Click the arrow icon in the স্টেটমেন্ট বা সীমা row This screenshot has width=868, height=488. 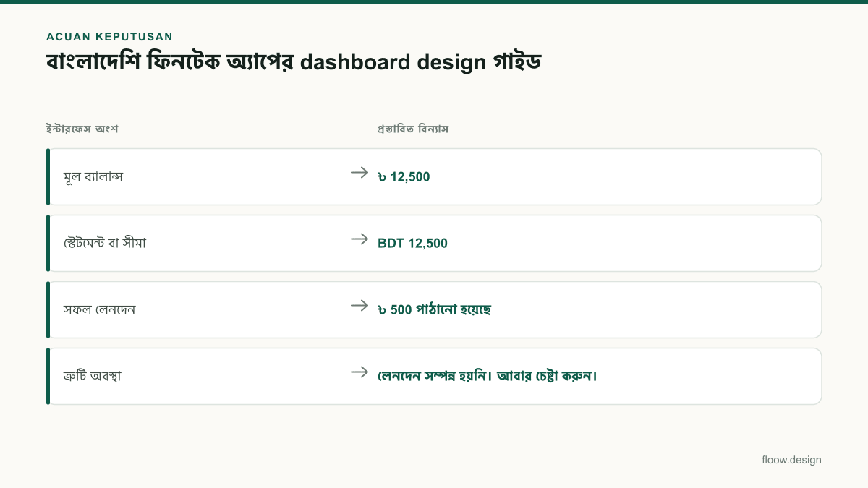click(x=359, y=239)
